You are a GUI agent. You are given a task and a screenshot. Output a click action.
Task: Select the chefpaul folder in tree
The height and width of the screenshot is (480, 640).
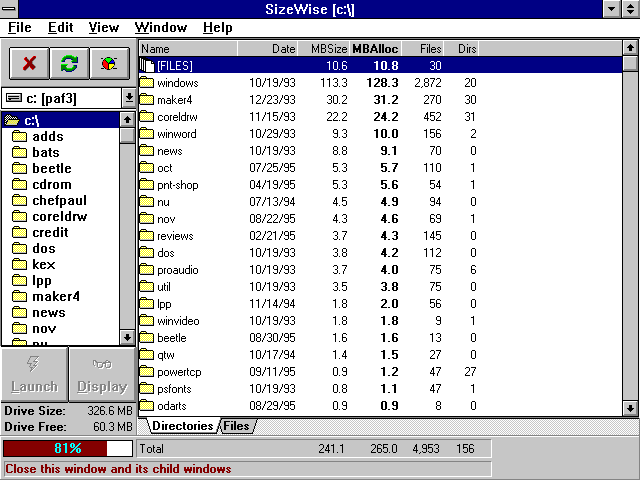(x=59, y=201)
